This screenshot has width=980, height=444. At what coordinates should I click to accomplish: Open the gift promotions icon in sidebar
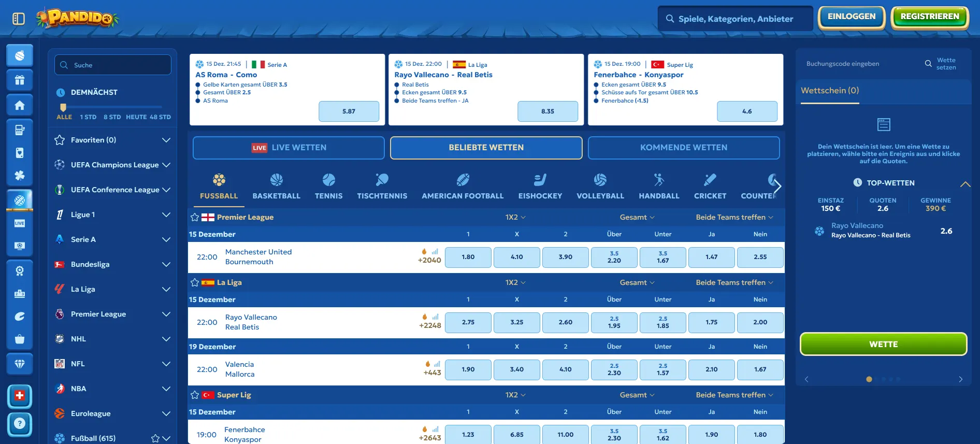20,80
